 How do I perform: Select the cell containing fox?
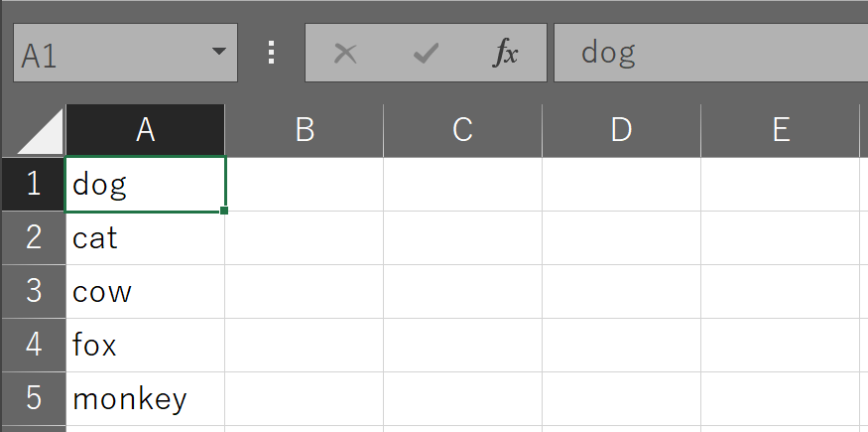[146, 345]
